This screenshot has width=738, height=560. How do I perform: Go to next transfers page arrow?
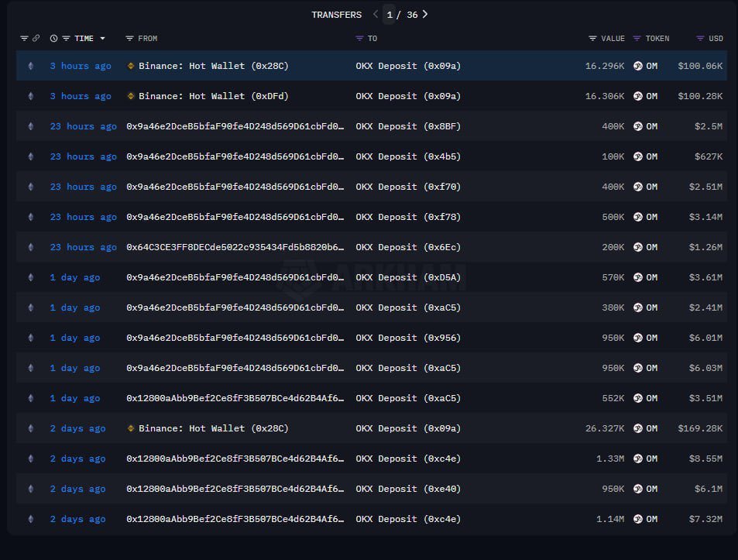[x=425, y=14]
